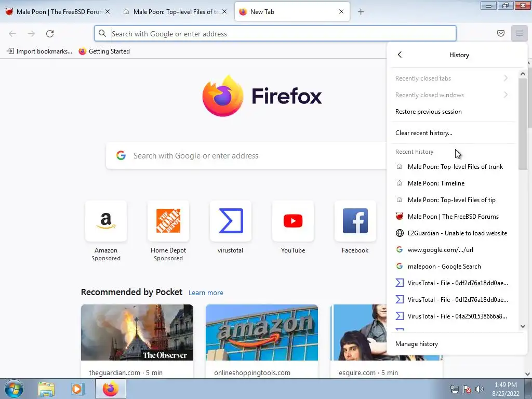Open history entry Top-level Files of tip
This screenshot has width=532, height=399.
453,200
